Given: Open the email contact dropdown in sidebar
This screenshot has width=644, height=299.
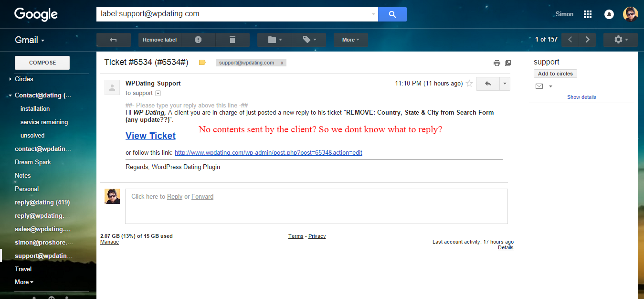Looking at the screenshot, I should pos(550,86).
